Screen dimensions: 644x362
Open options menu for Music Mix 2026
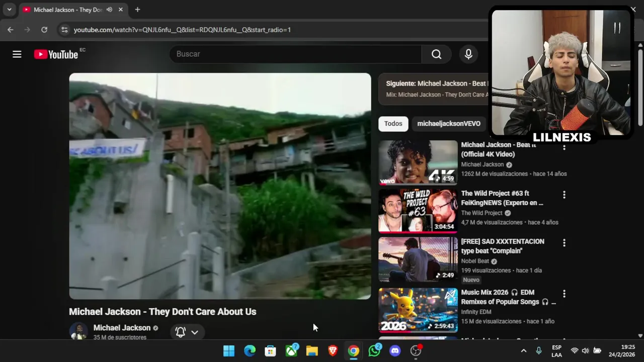click(x=564, y=294)
